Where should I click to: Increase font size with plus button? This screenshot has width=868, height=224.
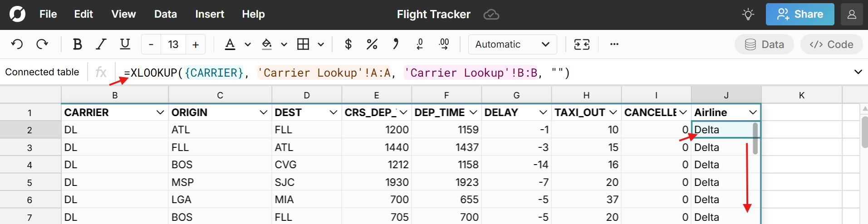point(196,44)
